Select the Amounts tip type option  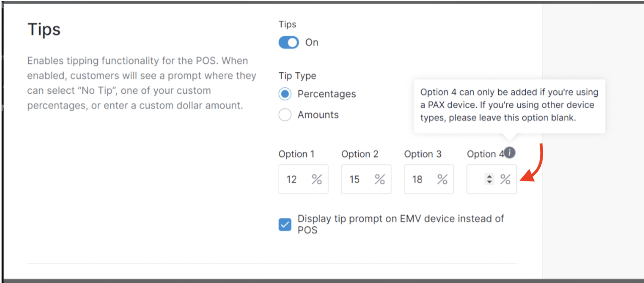pyautogui.click(x=285, y=115)
